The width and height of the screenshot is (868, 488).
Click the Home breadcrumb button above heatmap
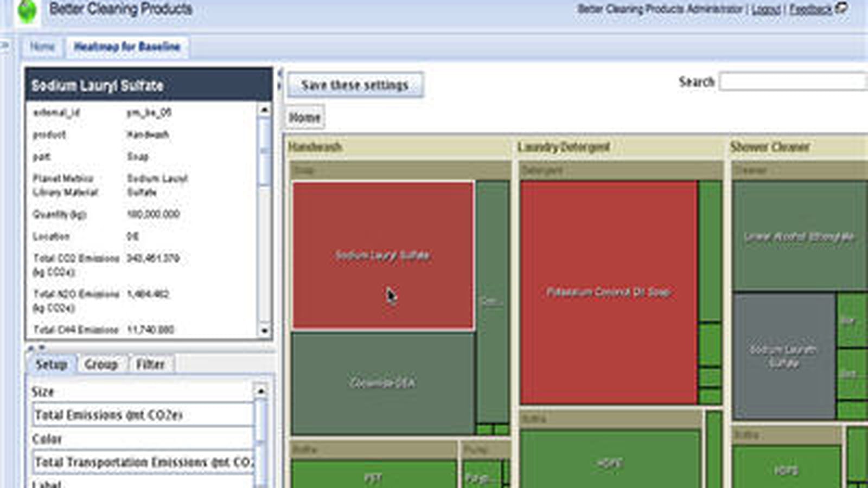click(304, 117)
